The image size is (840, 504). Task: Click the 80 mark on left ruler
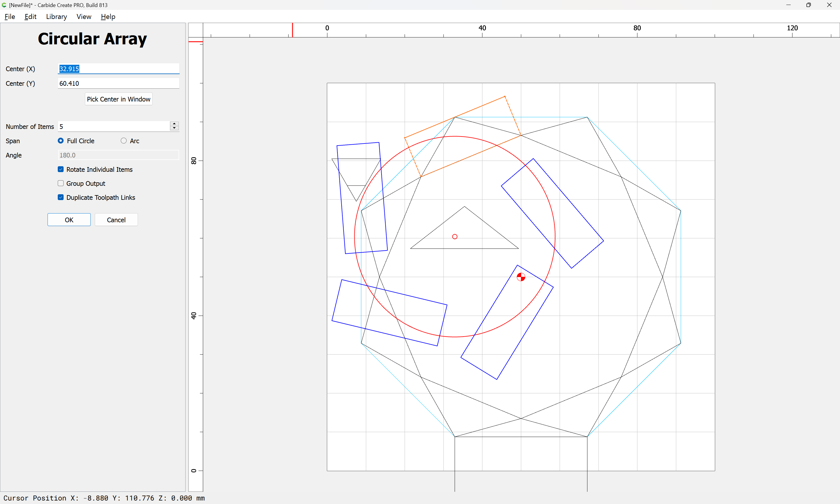194,161
